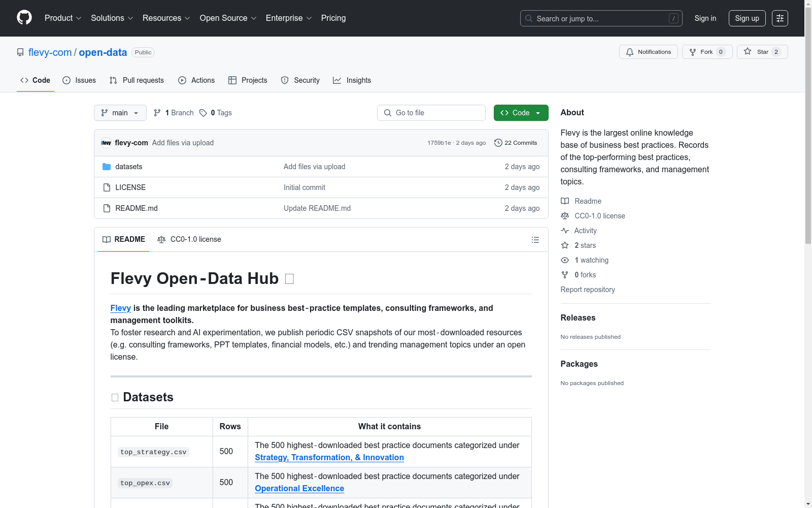Image resolution: width=812 pixels, height=508 pixels.
Task: Toggle Notifications bell for the repository
Action: click(x=648, y=52)
